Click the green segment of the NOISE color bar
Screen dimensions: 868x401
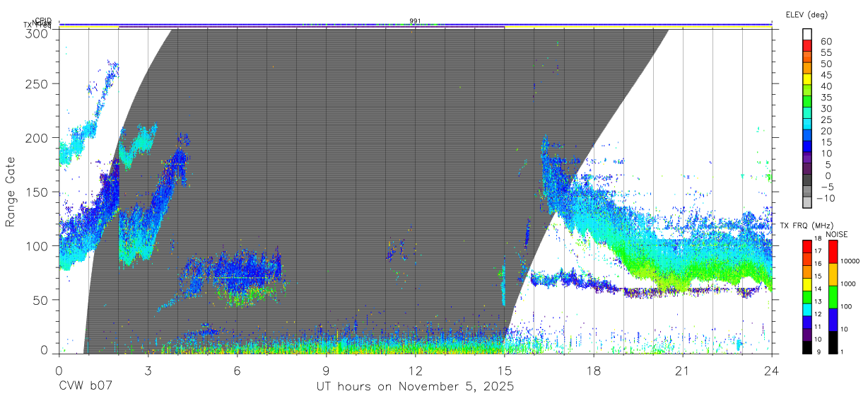click(832, 297)
